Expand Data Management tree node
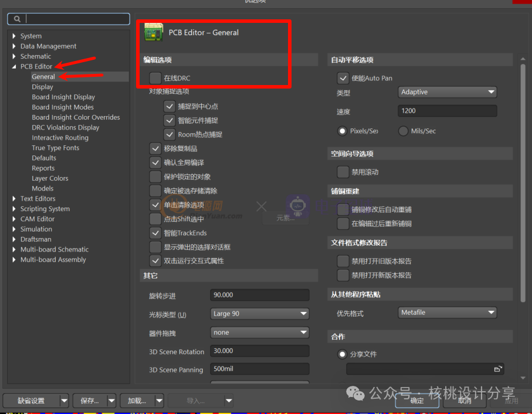 (x=13, y=46)
